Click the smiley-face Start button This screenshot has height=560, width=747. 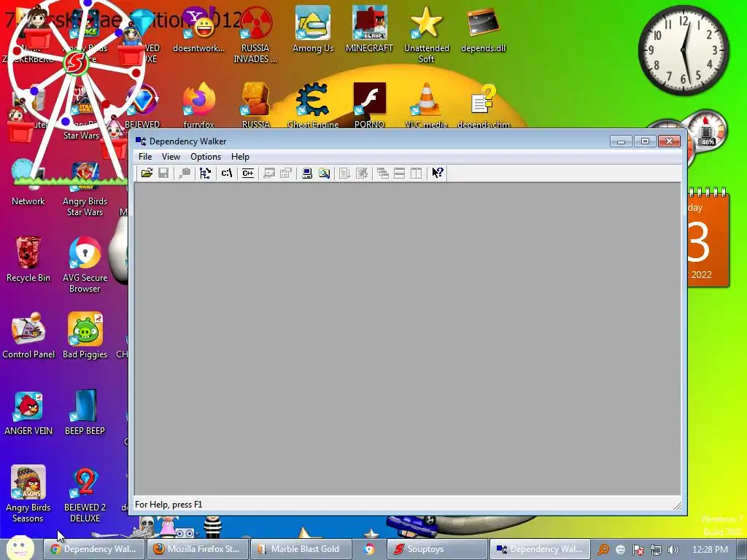(x=20, y=548)
